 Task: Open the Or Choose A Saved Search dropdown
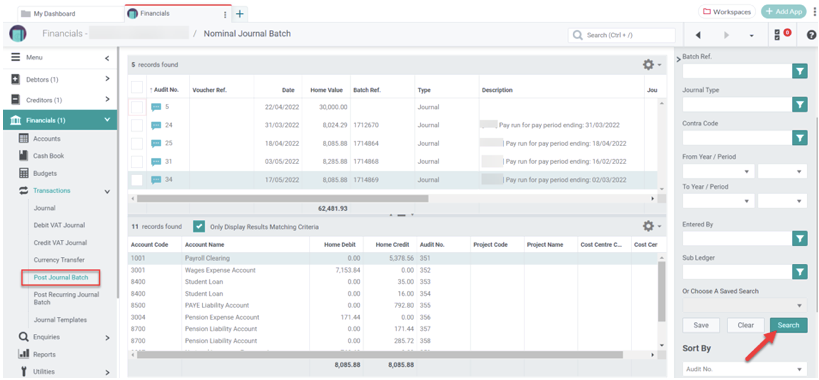[744, 305]
